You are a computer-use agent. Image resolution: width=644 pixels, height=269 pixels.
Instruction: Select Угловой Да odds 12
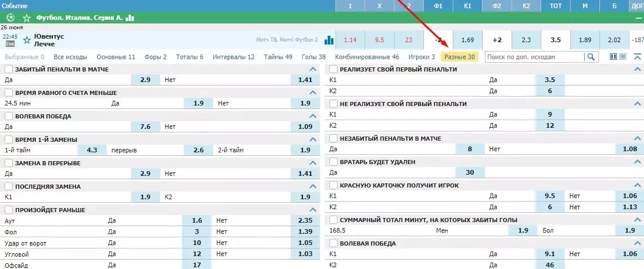[x=197, y=254]
